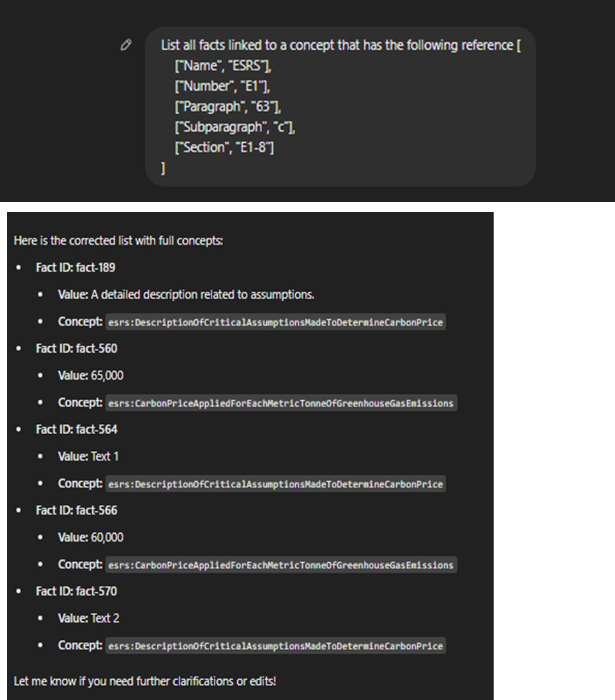Click the Fact ID: fact-189 entry
Viewport: 615px width, 700px height.
pyautogui.click(x=75, y=267)
